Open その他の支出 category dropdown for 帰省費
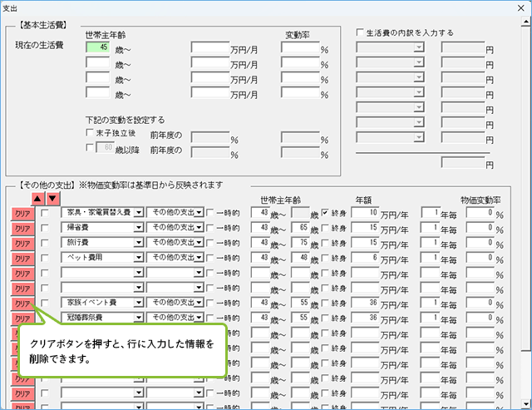This screenshot has height=410, width=532. pos(199,227)
